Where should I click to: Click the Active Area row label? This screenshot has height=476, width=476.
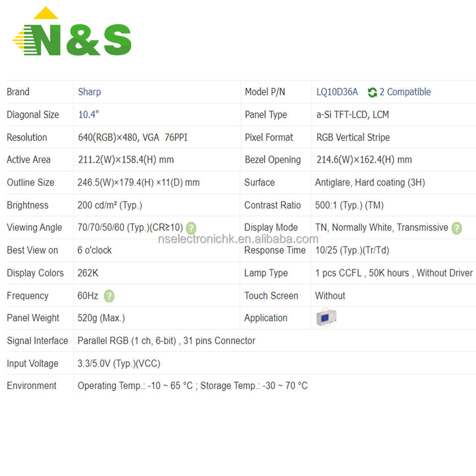[x=29, y=160]
